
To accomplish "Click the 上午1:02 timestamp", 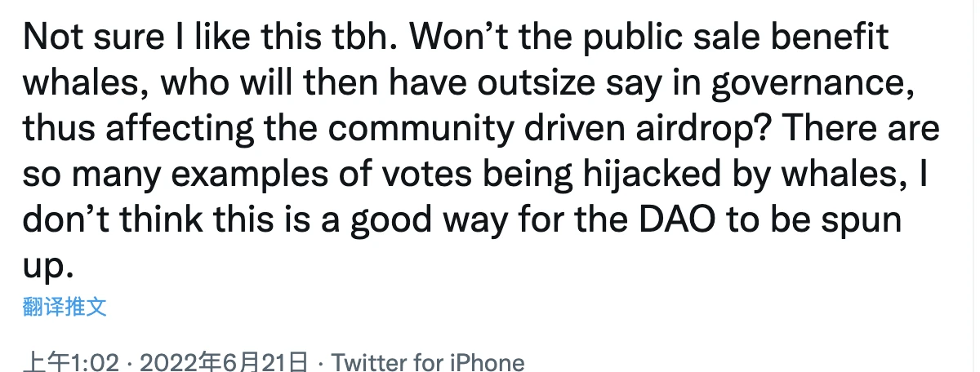I will (72, 361).
